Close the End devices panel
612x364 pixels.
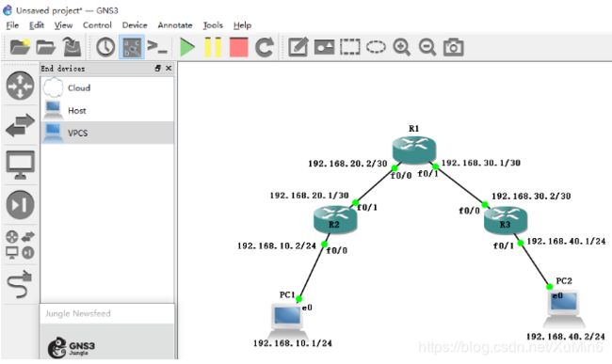point(169,69)
